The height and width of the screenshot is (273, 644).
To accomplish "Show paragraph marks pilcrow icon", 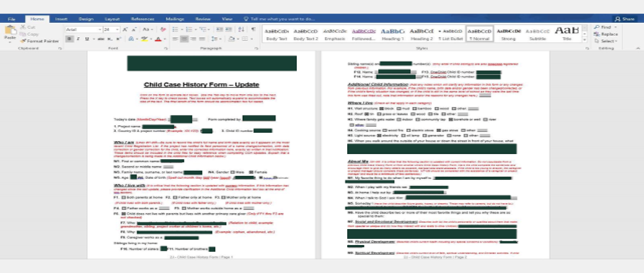I will [x=253, y=30].
